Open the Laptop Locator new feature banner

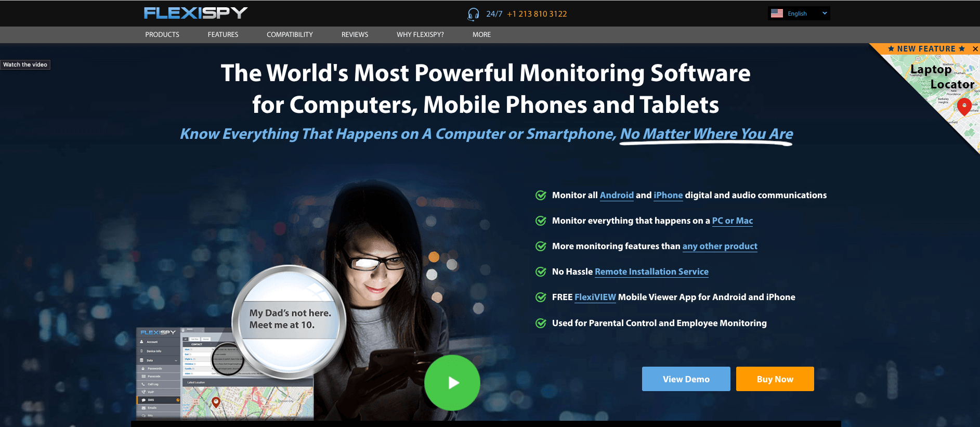tap(941, 77)
